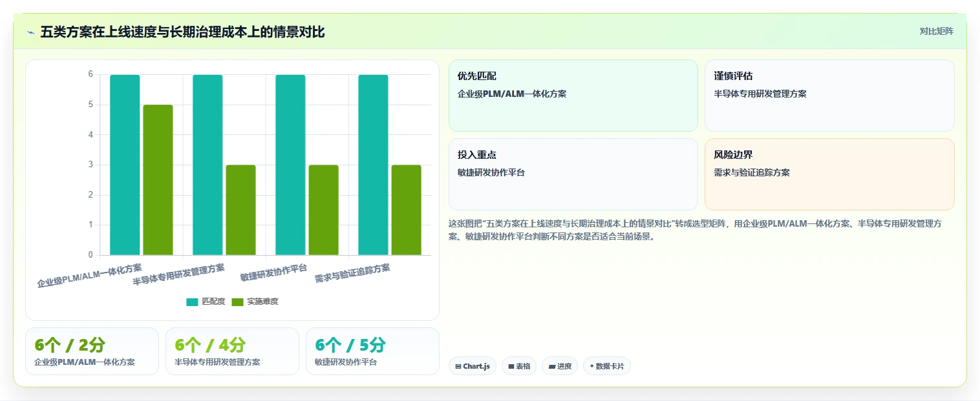The height and width of the screenshot is (401, 980).
Task: Click the teal 匹配度 bar for 企业级PLM/ALM一体化方案
Action: (x=125, y=165)
